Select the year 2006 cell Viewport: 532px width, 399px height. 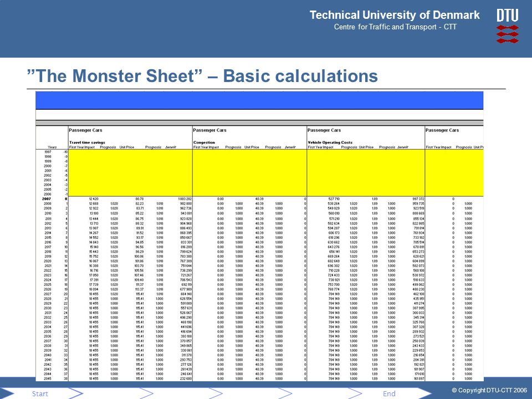click(x=48, y=194)
